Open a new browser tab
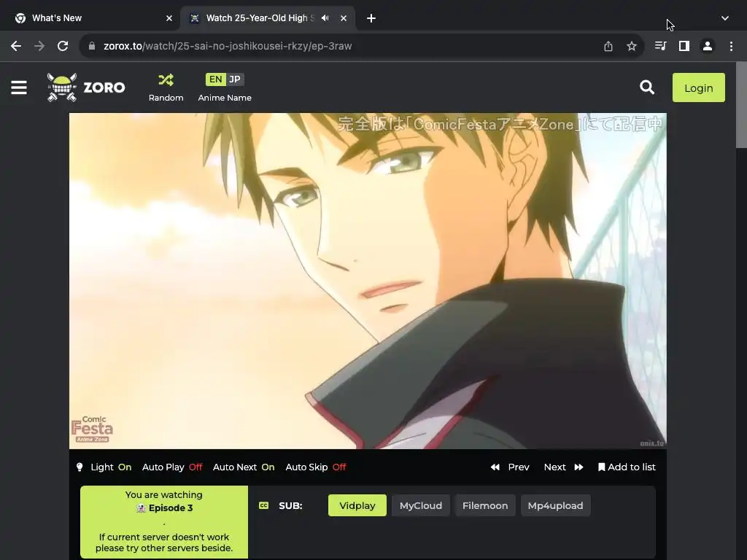747x560 pixels. pyautogui.click(x=371, y=18)
